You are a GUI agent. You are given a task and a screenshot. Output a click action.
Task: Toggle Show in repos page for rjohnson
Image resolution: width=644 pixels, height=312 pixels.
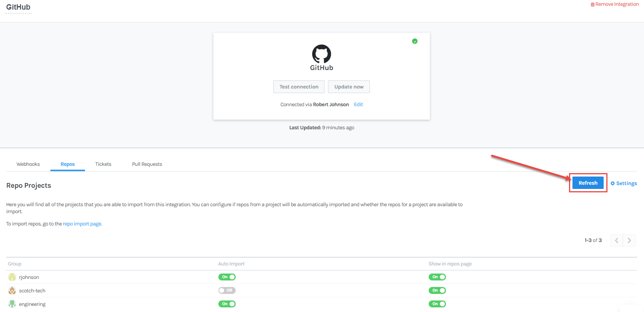pyautogui.click(x=437, y=277)
